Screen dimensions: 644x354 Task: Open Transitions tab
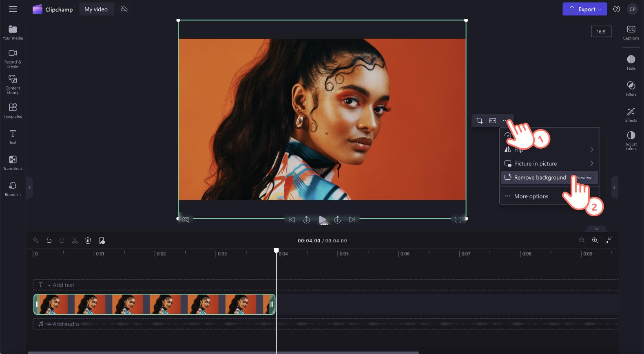[13, 163]
